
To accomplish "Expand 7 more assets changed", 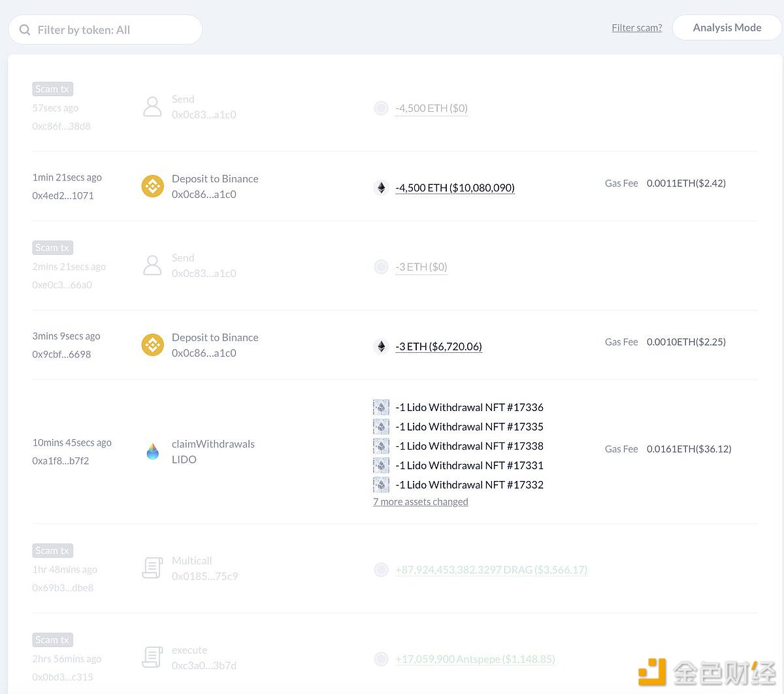I will point(420,502).
